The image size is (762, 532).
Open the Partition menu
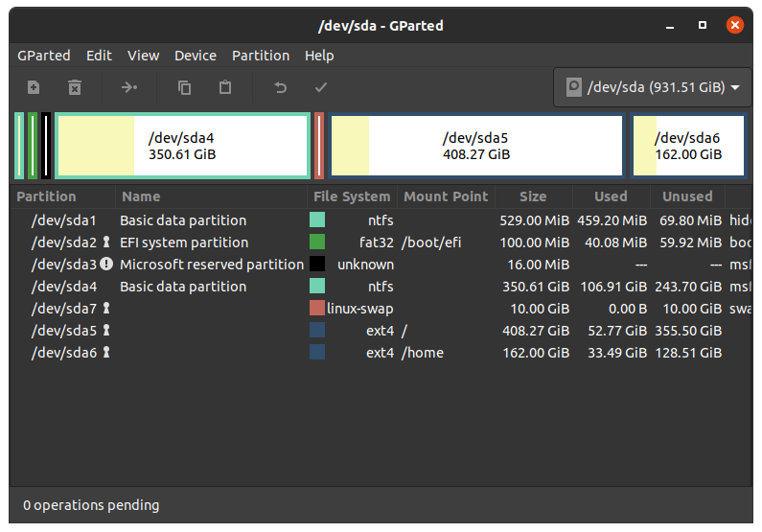261,56
